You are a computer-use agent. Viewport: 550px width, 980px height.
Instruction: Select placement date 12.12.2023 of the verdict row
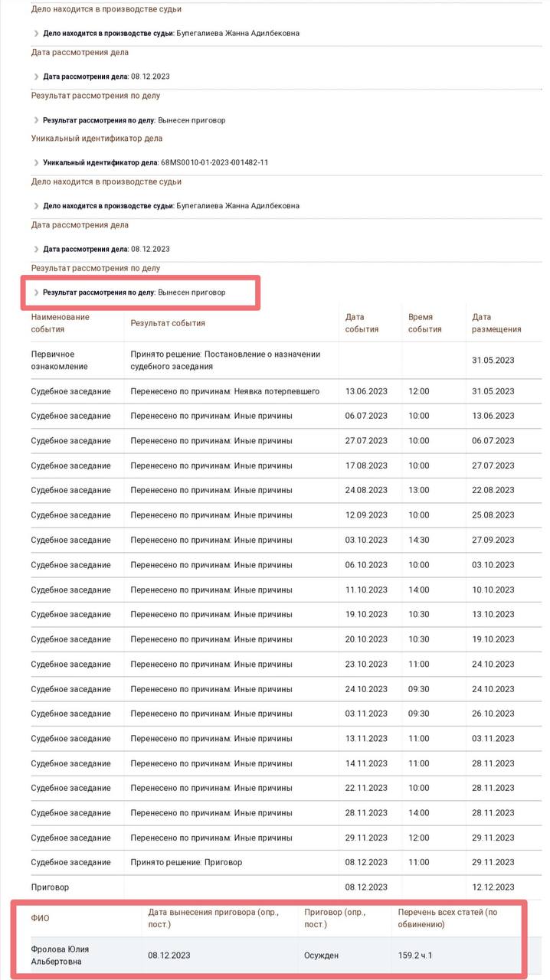(493, 887)
